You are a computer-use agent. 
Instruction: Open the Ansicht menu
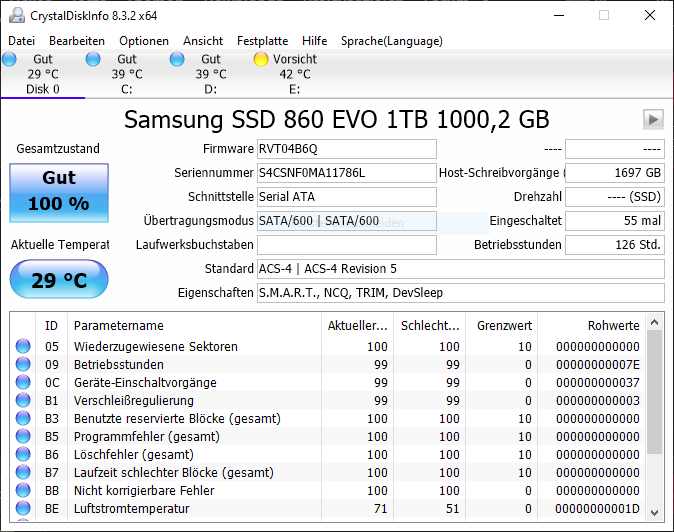click(203, 41)
